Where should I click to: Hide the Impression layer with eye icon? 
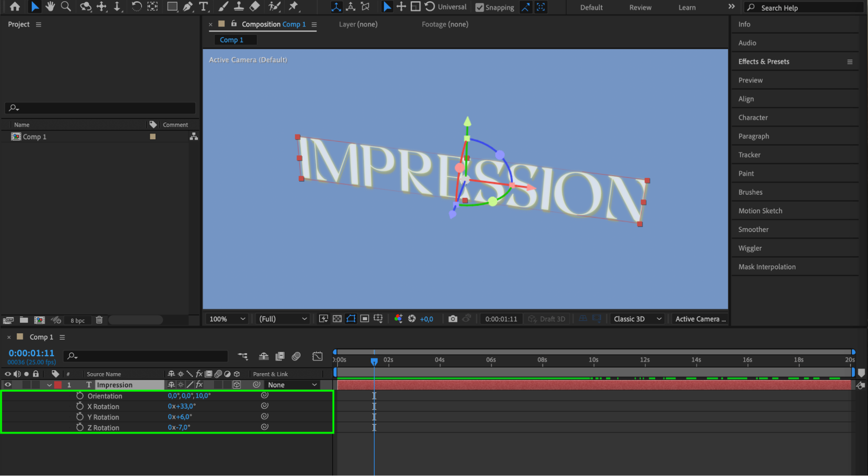(x=8, y=385)
